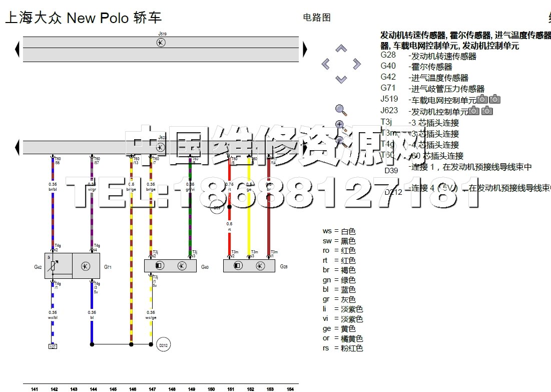
Task: Click the bl wire label below G71
Action: 92,318
